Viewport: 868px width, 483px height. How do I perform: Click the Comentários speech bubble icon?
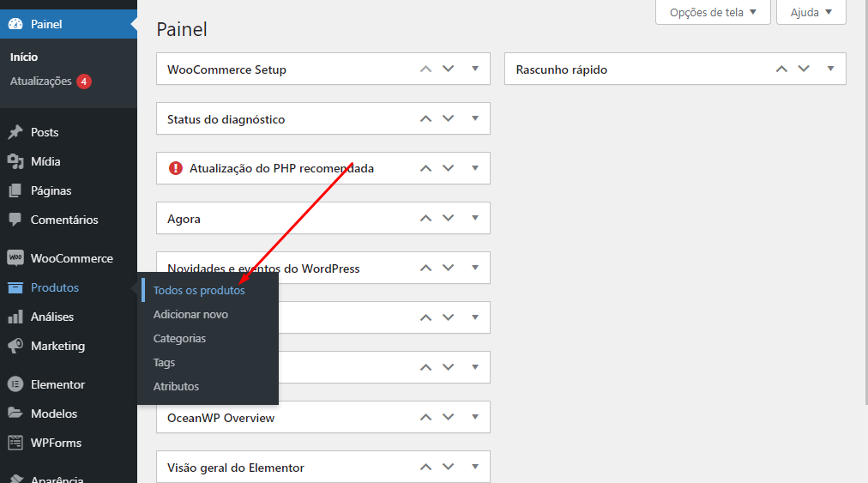click(x=15, y=220)
